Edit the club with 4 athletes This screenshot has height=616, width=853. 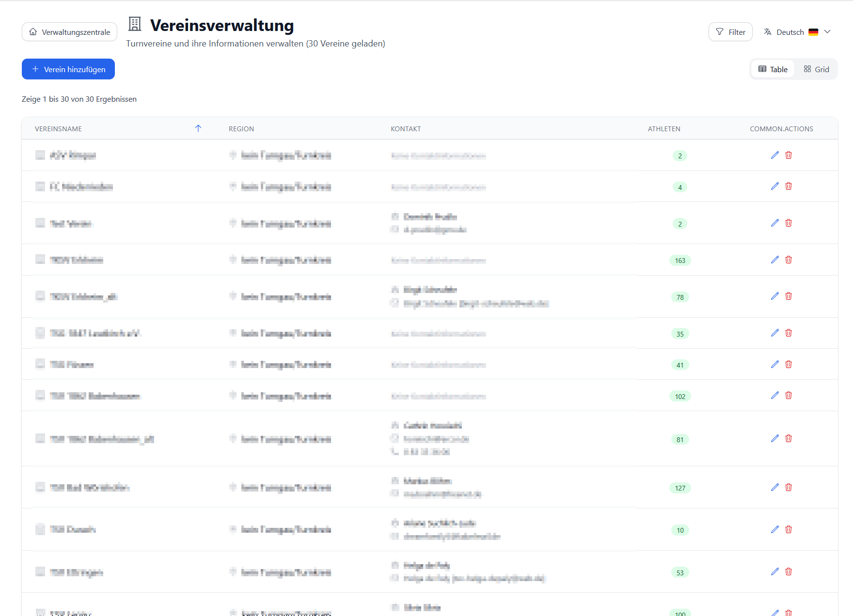click(775, 186)
